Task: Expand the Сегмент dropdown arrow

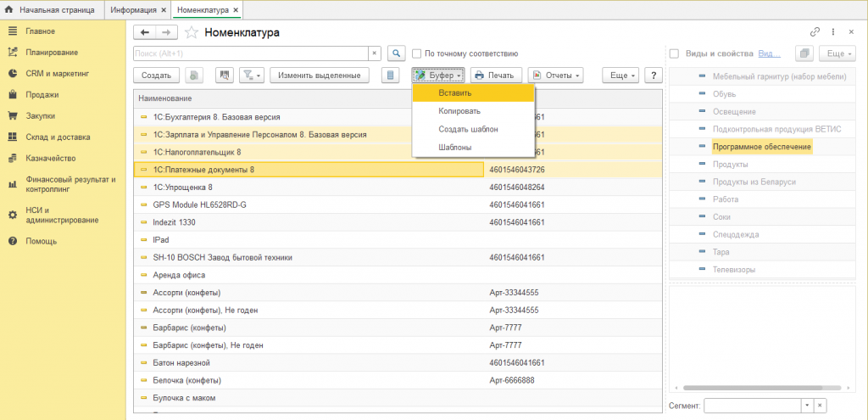Action: pyautogui.click(x=808, y=406)
